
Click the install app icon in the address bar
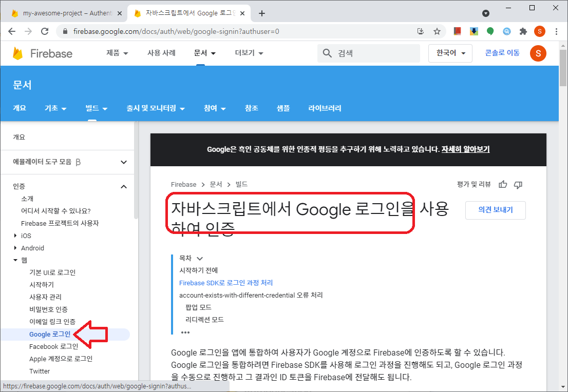[421, 31]
